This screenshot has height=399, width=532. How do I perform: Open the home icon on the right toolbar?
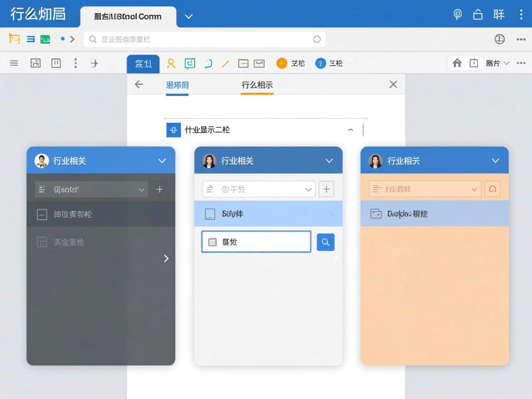458,63
